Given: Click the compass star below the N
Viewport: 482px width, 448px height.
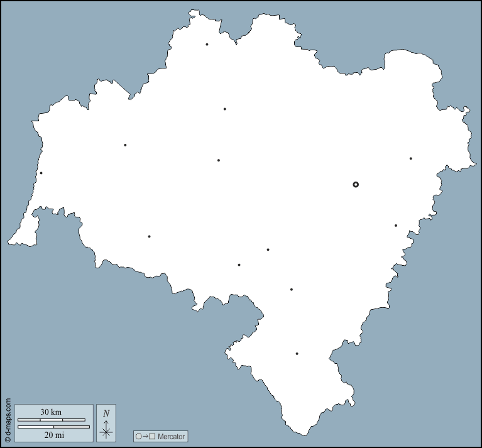Looking at the screenshot, I should tap(106, 431).
